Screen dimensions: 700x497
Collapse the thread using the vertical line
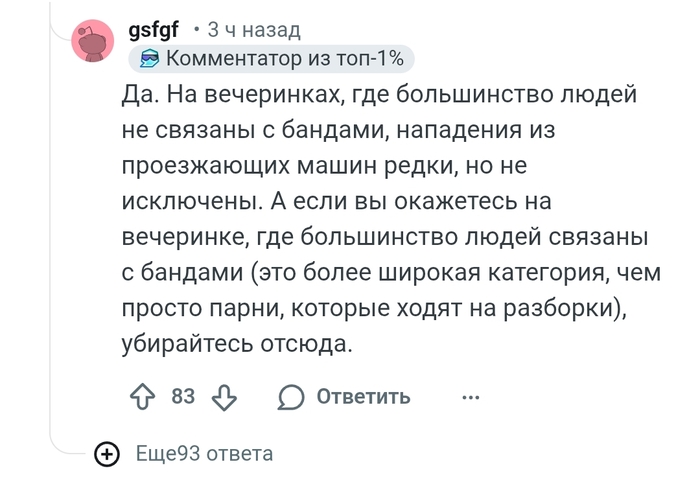pos(51,250)
